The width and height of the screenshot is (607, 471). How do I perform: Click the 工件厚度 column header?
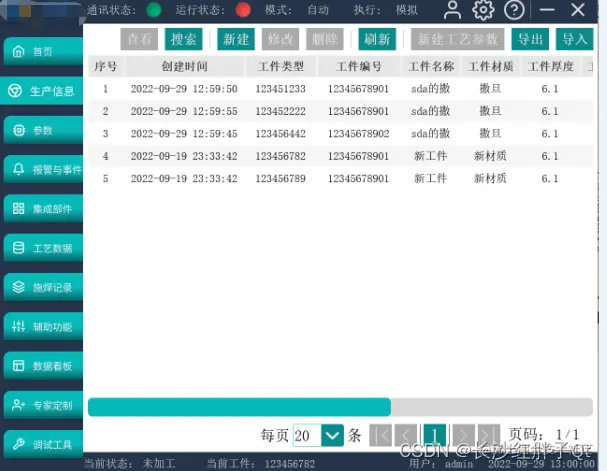(x=550, y=66)
